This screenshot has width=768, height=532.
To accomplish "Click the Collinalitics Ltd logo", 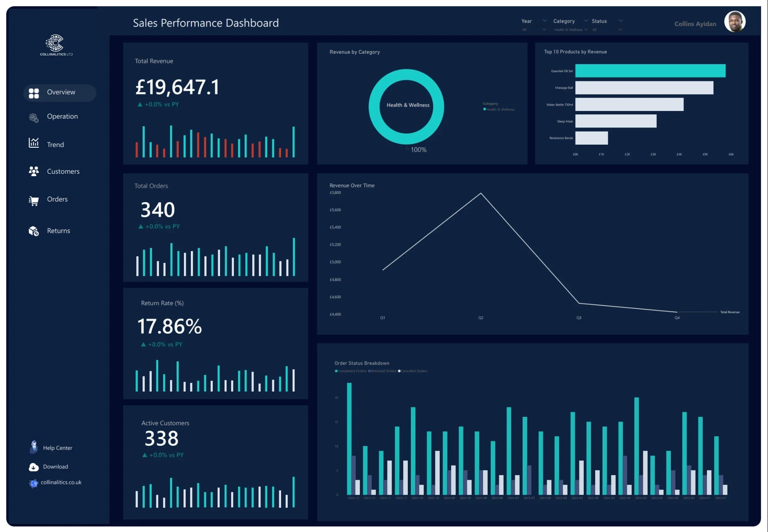I will (x=56, y=45).
